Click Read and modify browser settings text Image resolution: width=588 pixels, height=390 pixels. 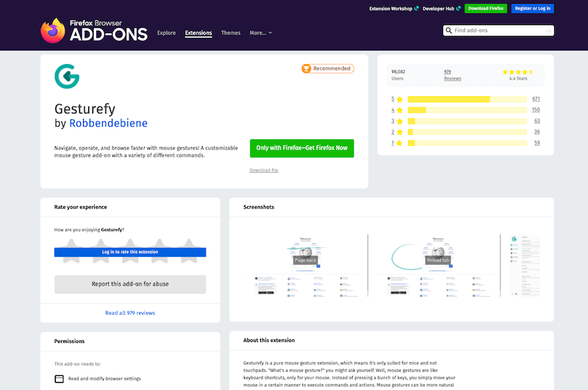[x=104, y=379]
